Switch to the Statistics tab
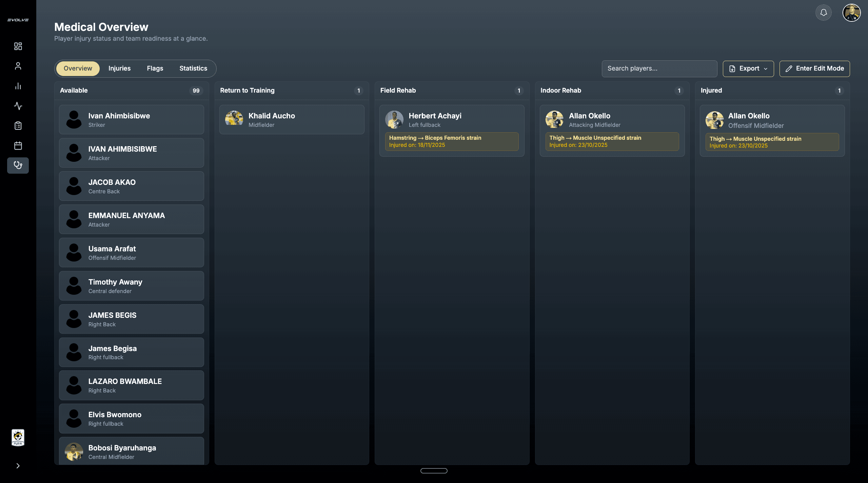This screenshot has width=868, height=483. click(x=193, y=69)
